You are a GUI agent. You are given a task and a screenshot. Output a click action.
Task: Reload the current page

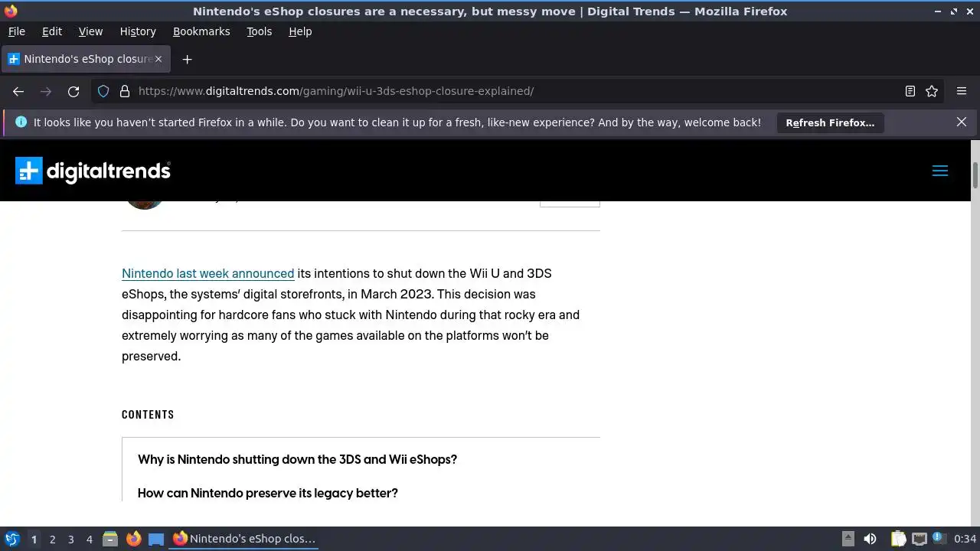(73, 91)
